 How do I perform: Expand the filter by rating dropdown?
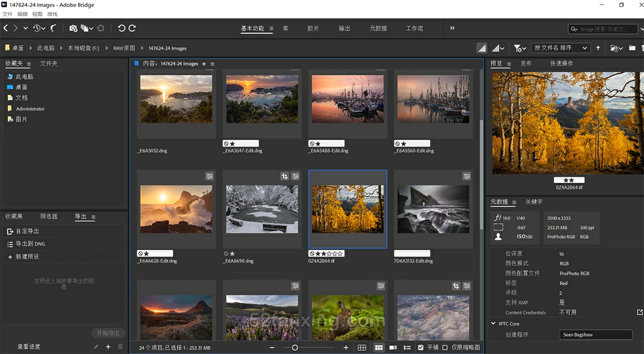519,48
